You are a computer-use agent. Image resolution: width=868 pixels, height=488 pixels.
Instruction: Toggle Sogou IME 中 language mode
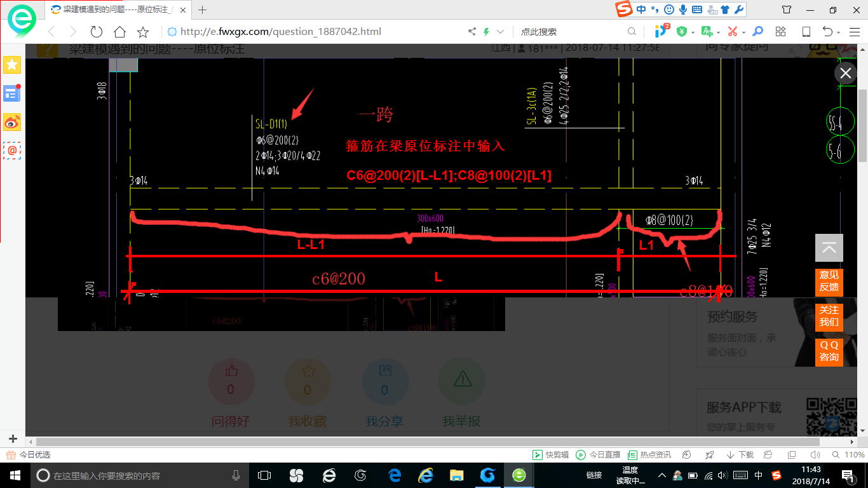[641, 10]
